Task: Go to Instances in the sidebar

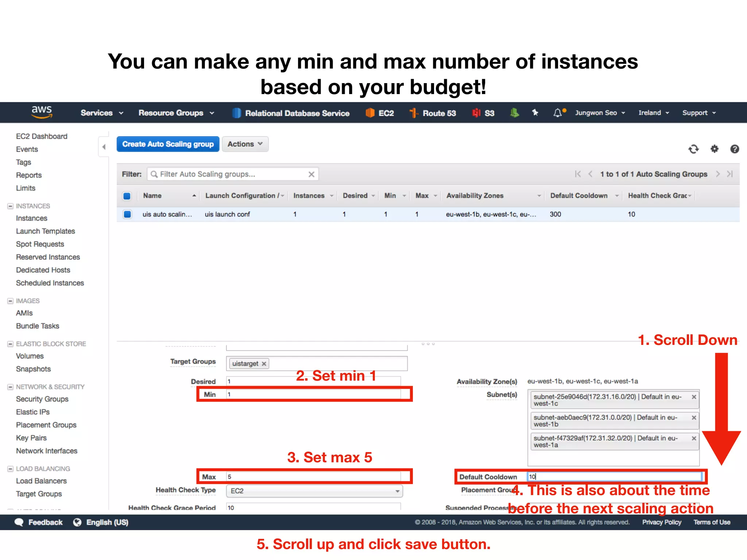Action: coord(32,218)
